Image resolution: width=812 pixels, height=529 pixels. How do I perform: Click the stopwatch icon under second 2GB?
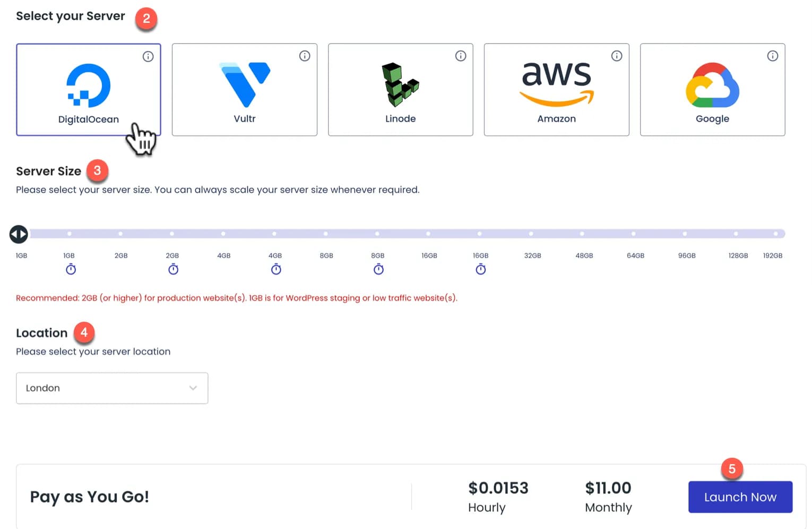pos(173,269)
